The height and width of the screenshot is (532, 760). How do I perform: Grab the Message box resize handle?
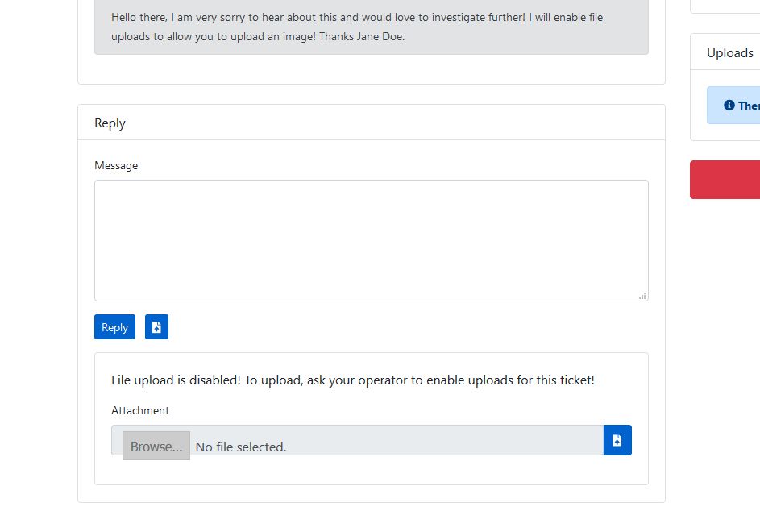(642, 296)
